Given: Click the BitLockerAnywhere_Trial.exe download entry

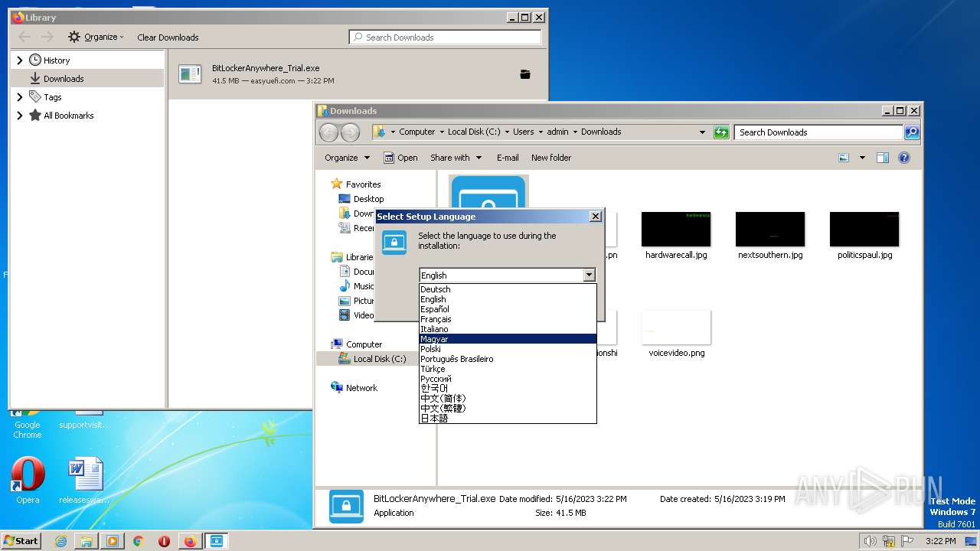Looking at the screenshot, I should tap(356, 74).
